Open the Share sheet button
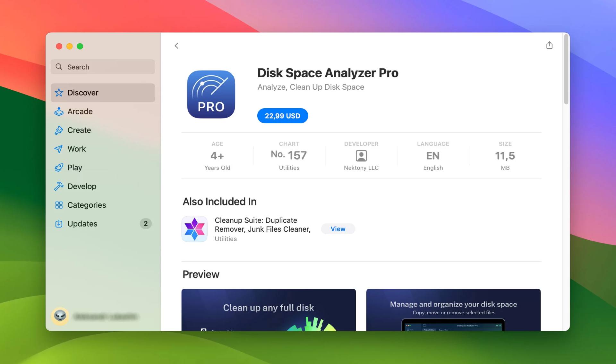 tap(549, 45)
